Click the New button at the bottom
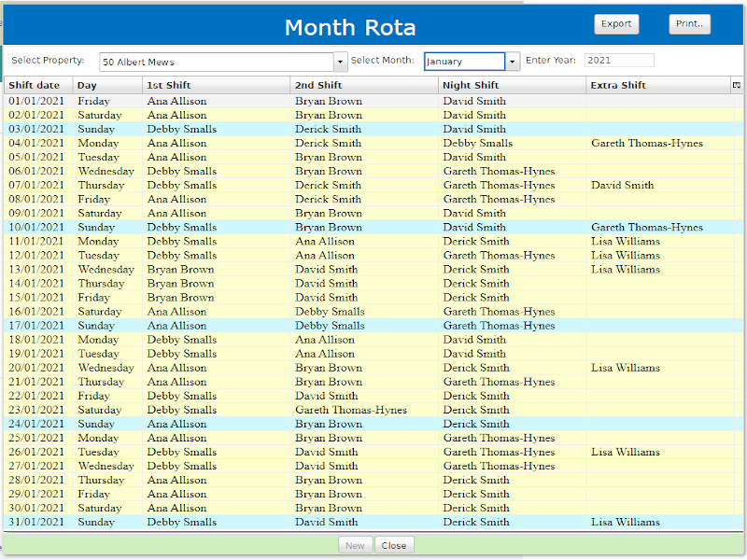Image resolution: width=747 pixels, height=560 pixels. (355, 545)
